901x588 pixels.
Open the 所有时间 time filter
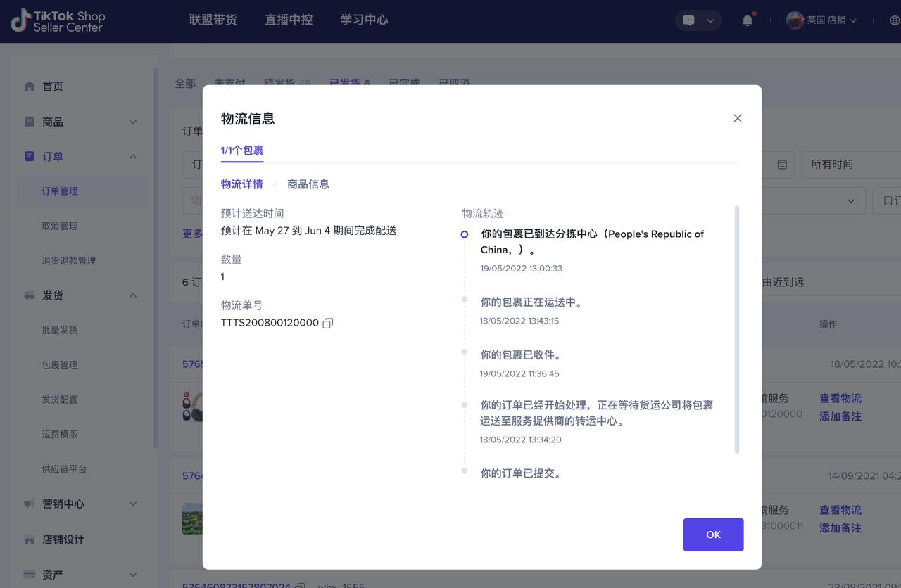[x=848, y=165]
